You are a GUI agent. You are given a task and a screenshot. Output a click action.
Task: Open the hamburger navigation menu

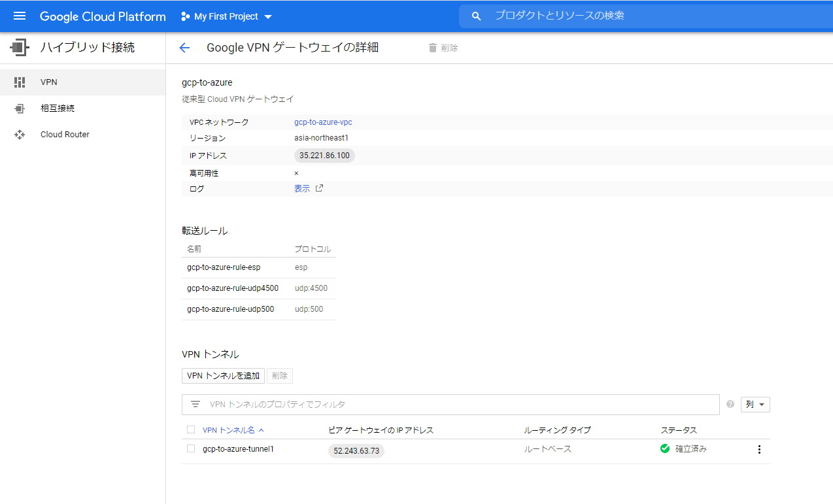pyautogui.click(x=20, y=16)
